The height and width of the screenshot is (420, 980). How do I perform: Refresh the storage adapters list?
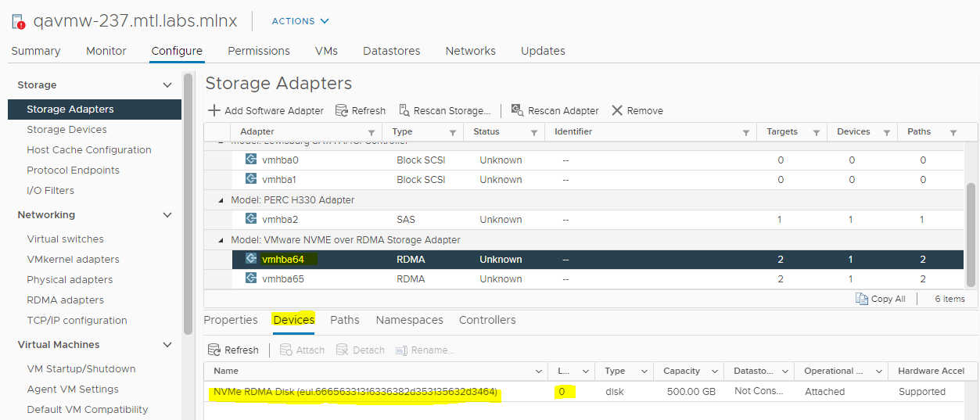(x=361, y=110)
